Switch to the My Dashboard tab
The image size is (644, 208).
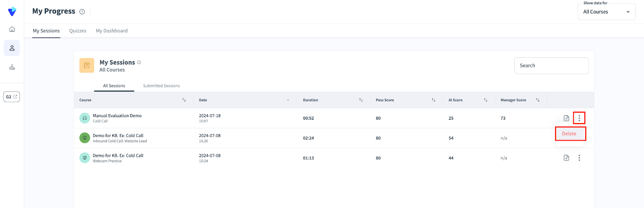pos(111,31)
